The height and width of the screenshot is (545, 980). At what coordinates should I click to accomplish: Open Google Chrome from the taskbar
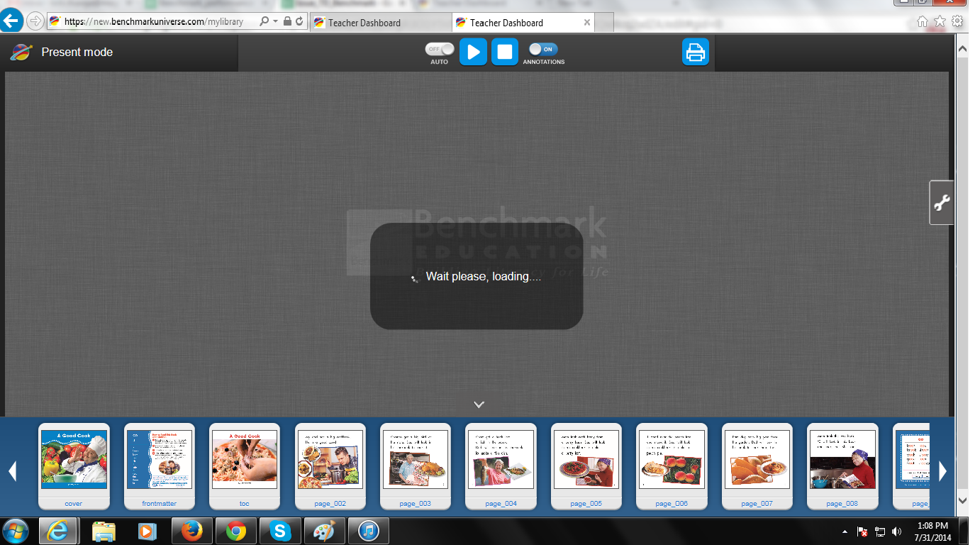[236, 531]
